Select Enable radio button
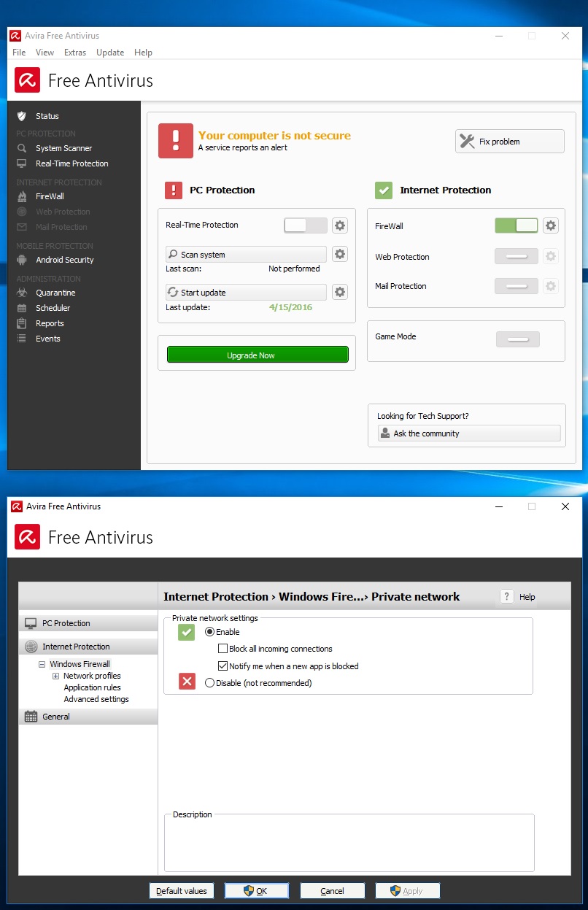Image resolution: width=588 pixels, height=910 pixels. click(x=210, y=632)
